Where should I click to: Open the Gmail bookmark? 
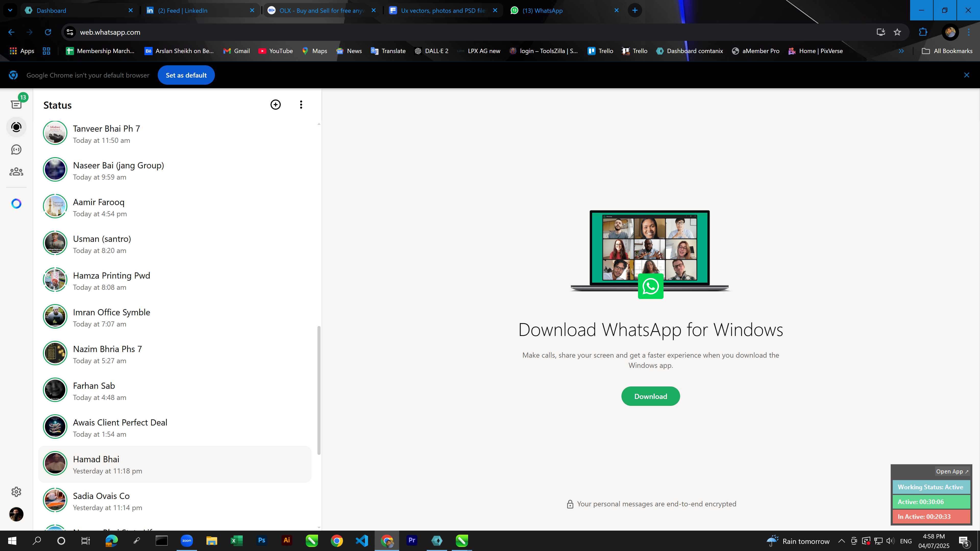(236, 51)
